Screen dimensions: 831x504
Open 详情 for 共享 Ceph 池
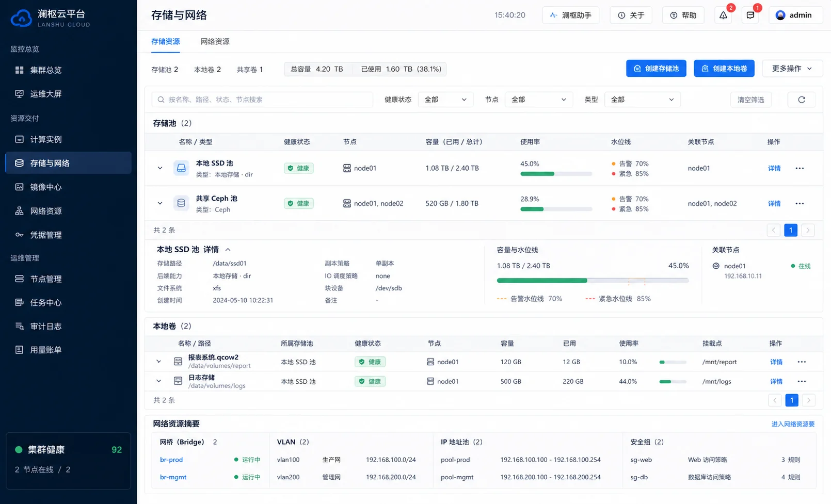tap(774, 203)
